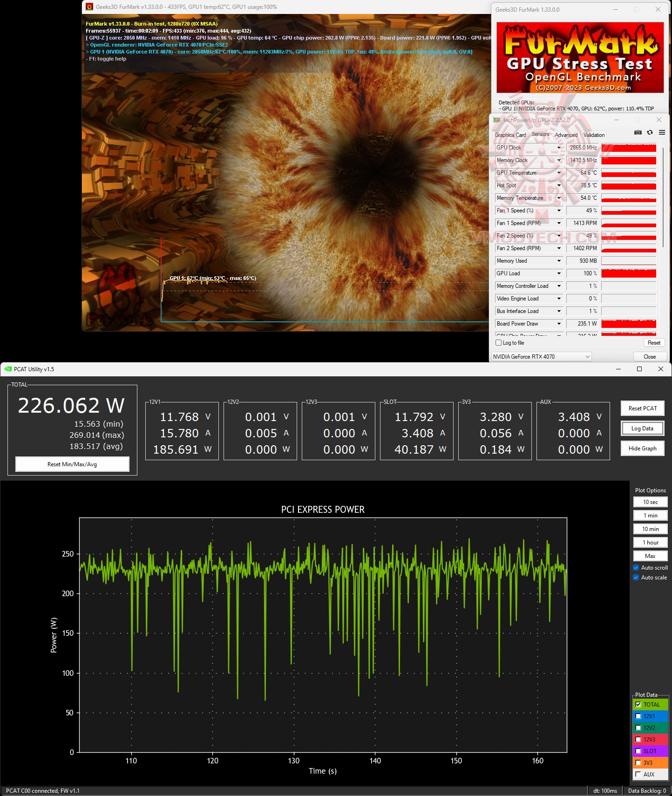Click the PCAT Utility NVIDIA logo icon
This screenshot has height=796, width=672.
tap(7, 369)
